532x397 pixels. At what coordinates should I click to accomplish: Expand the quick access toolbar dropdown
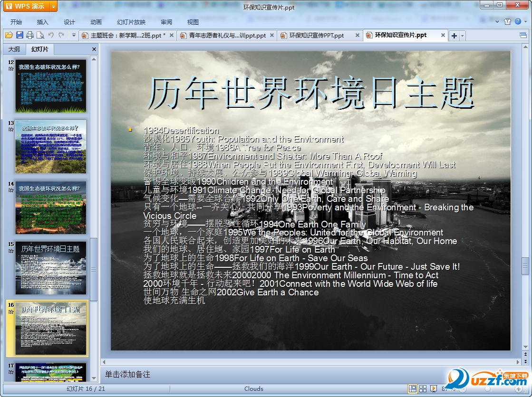(x=74, y=35)
